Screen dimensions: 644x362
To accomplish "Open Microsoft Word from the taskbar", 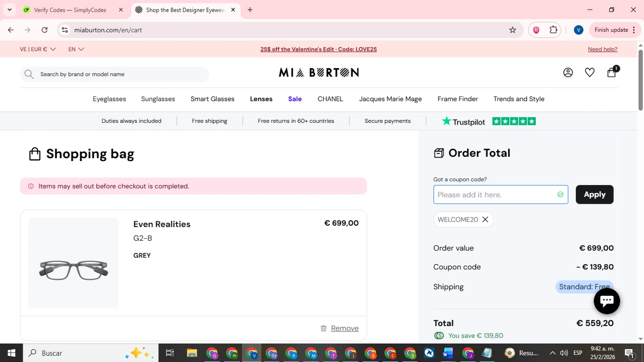I will [448, 353].
